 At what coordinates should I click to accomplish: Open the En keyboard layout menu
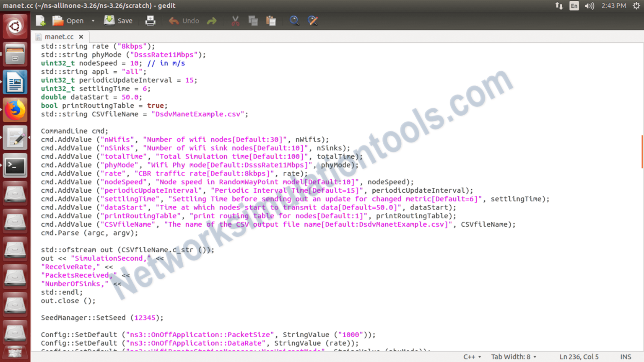574,6
